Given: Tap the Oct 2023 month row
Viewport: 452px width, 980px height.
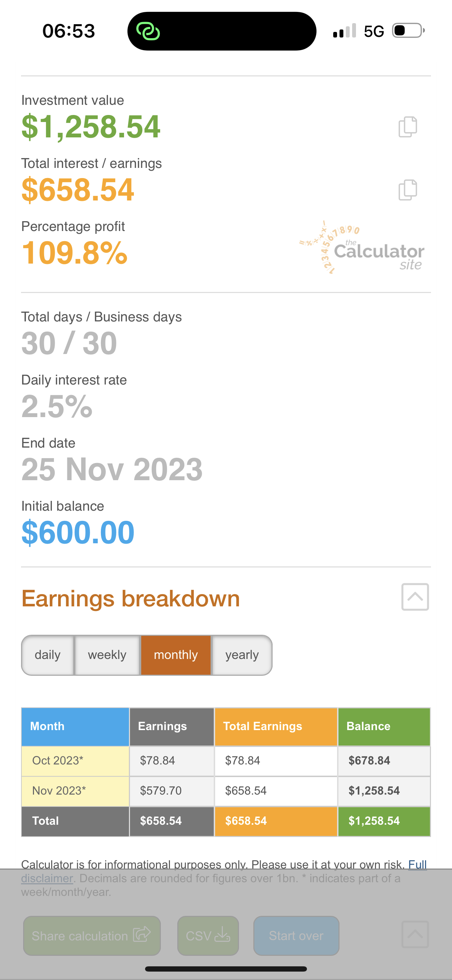Looking at the screenshot, I should (x=75, y=761).
